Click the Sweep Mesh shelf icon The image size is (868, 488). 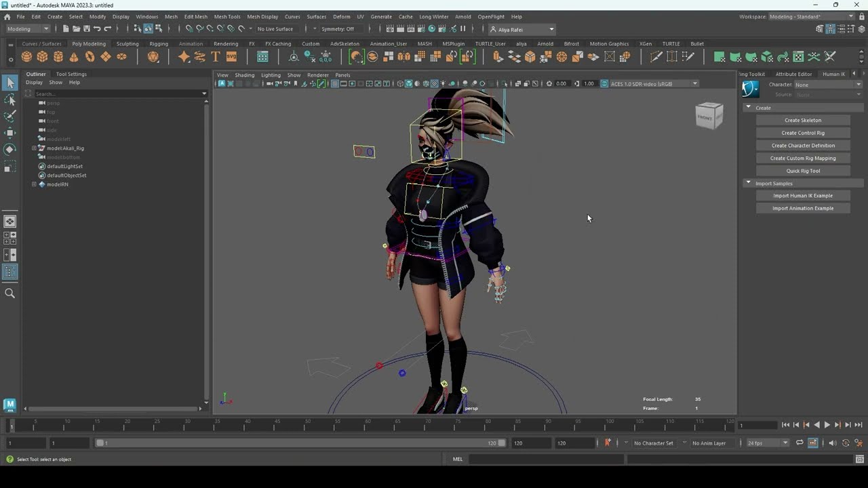tap(200, 57)
